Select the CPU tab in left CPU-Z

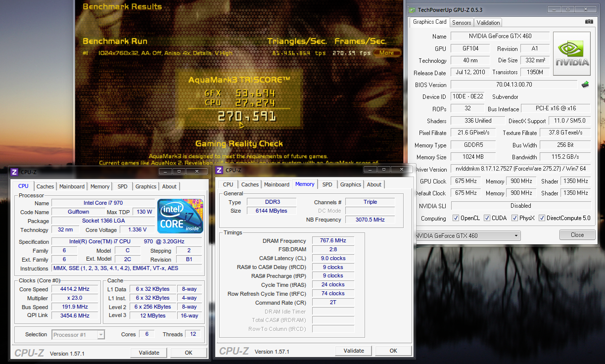click(23, 186)
